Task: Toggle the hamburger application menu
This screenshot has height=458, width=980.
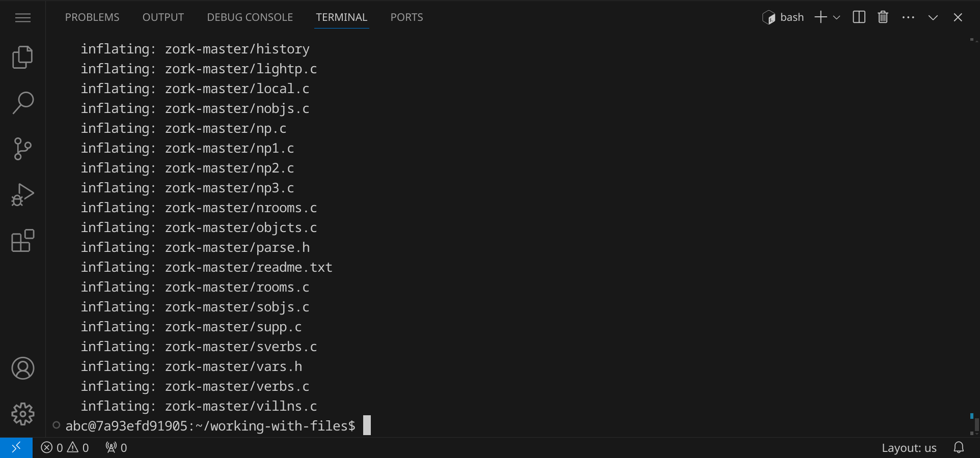Action: 22,18
